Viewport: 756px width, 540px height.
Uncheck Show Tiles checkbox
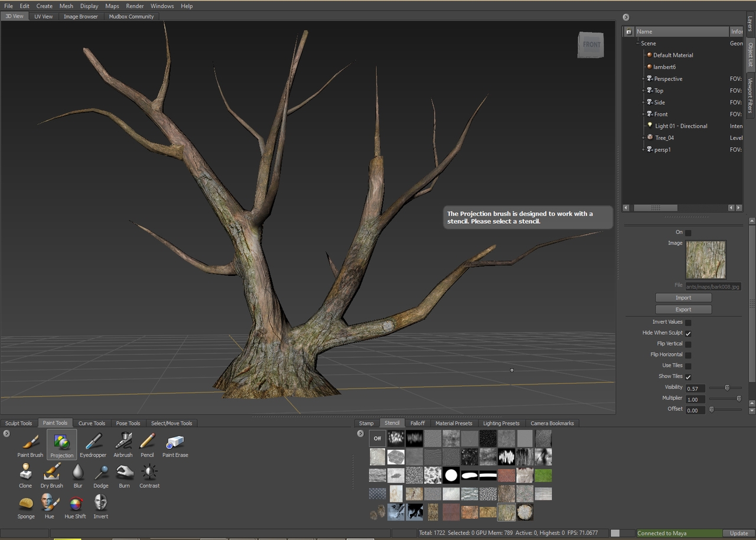coord(688,376)
